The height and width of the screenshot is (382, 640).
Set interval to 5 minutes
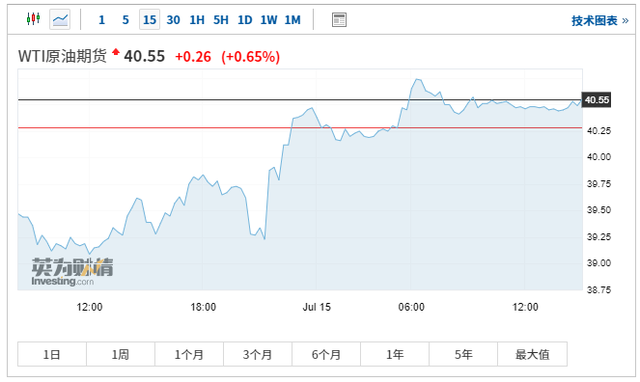pos(125,20)
